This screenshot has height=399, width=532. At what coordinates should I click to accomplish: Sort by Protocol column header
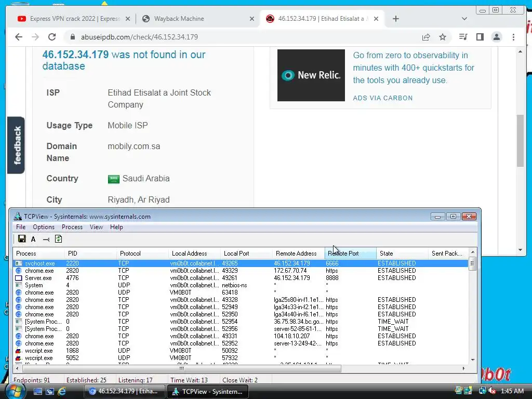(142, 254)
